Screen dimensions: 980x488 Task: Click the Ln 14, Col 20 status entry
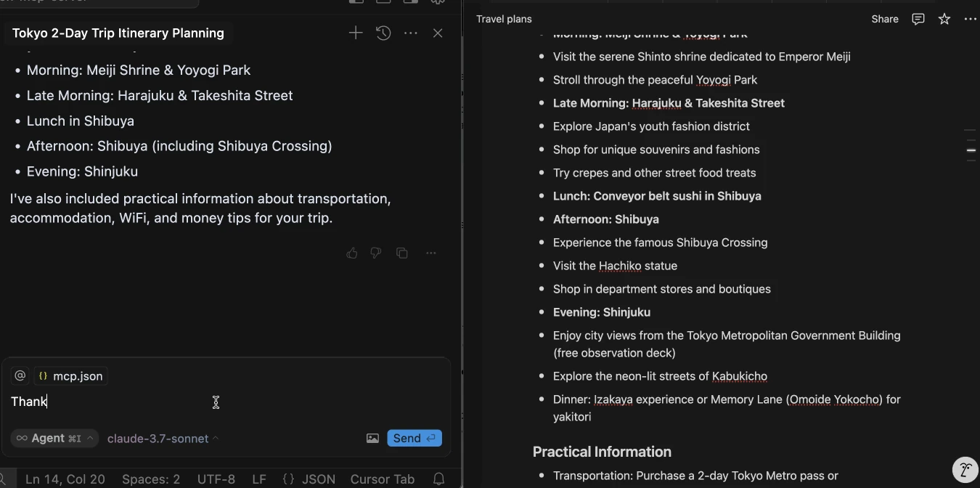tap(65, 479)
